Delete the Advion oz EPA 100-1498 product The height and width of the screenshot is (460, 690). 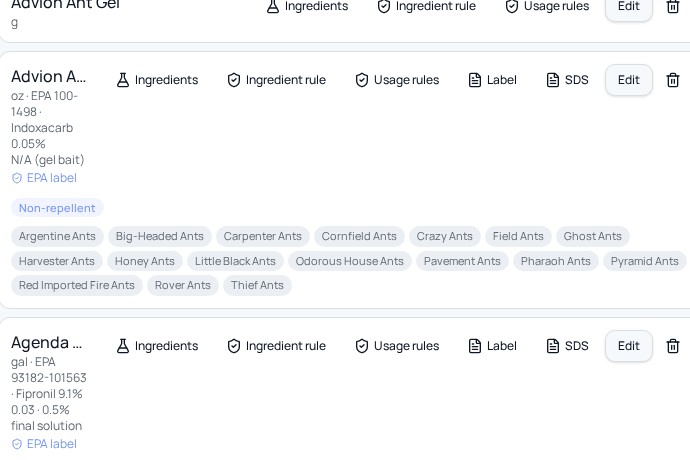click(673, 80)
